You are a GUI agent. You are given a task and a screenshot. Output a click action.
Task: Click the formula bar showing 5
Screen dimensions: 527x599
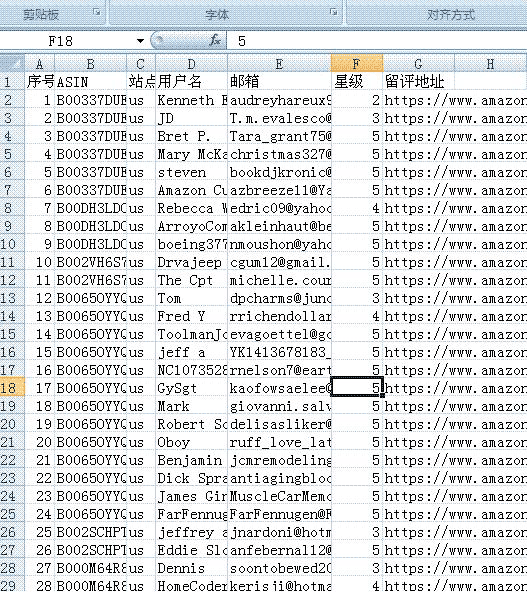377,40
